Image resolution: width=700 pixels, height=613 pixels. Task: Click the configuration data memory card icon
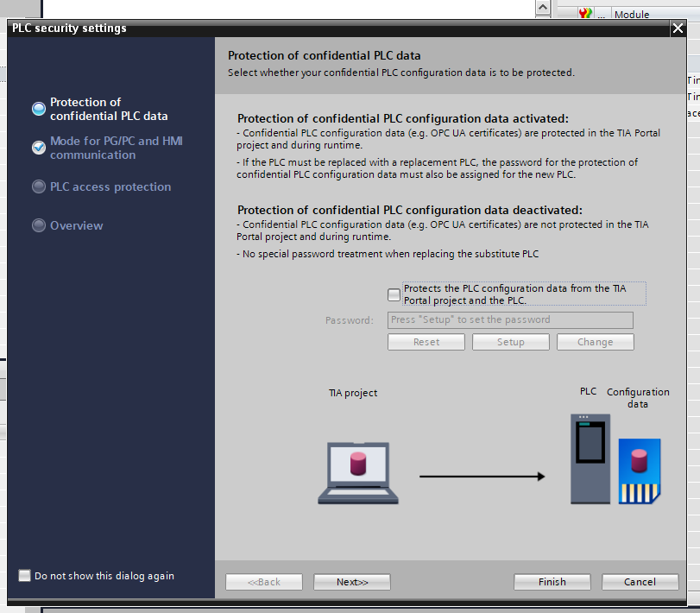pyautogui.click(x=640, y=471)
